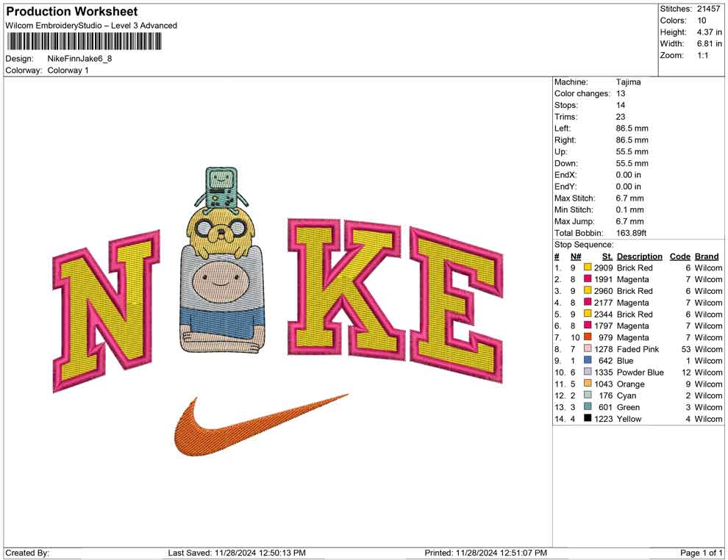The image size is (728, 560).
Task: Click the 'N#' column header
Action: (576, 256)
